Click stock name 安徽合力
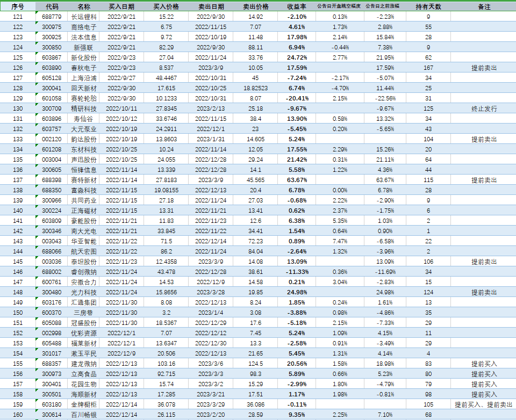This screenshot has height=420, width=516. pos(84,282)
